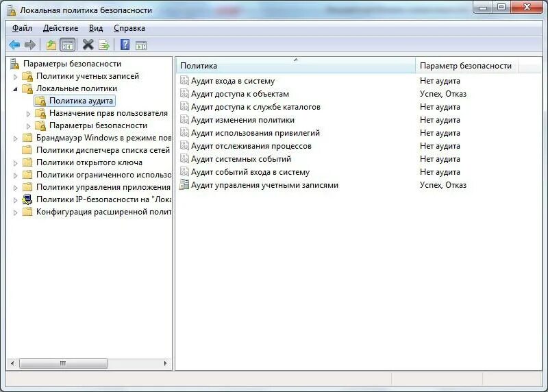Select Аудит отслеживания процессов row
This screenshot has width=548, height=392.
[x=251, y=146]
